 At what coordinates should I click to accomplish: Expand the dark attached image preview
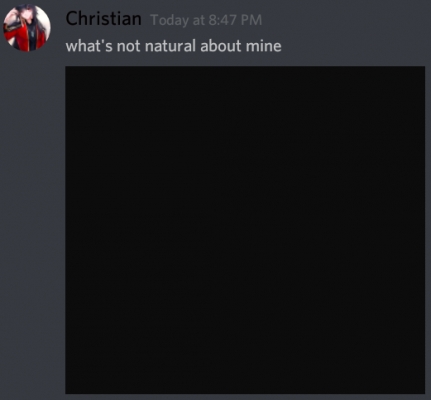(245, 230)
